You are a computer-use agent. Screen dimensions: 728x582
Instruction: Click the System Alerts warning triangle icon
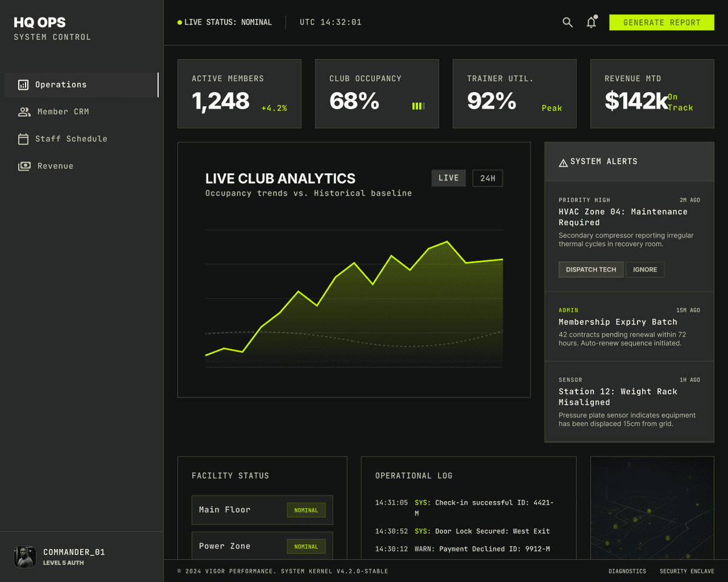coord(563,162)
